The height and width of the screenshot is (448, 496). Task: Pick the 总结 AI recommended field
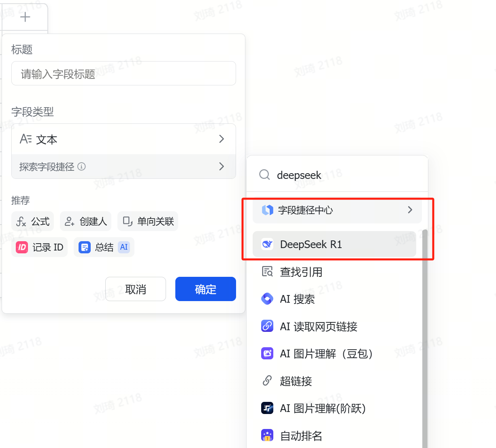(x=104, y=247)
